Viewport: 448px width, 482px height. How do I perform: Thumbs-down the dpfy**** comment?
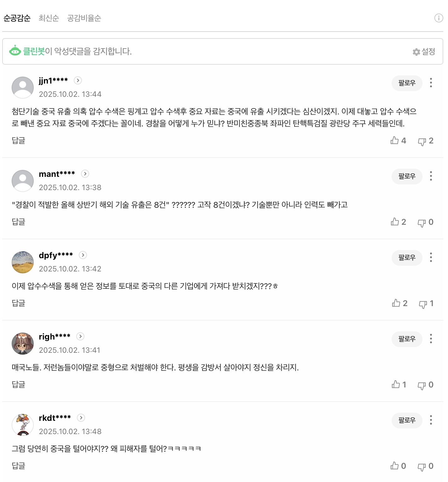point(423,304)
